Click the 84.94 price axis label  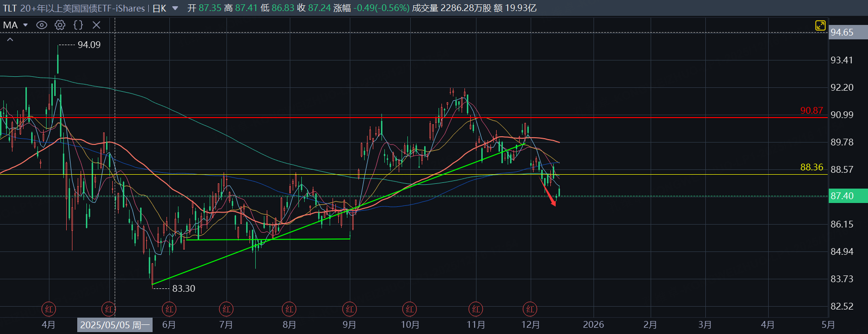point(842,251)
